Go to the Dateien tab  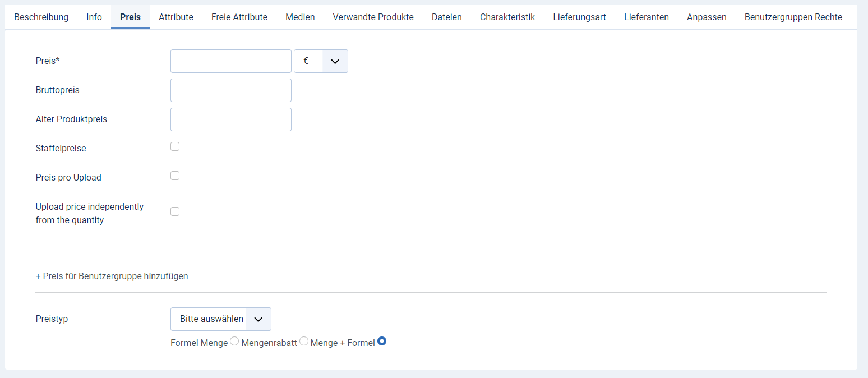(447, 17)
